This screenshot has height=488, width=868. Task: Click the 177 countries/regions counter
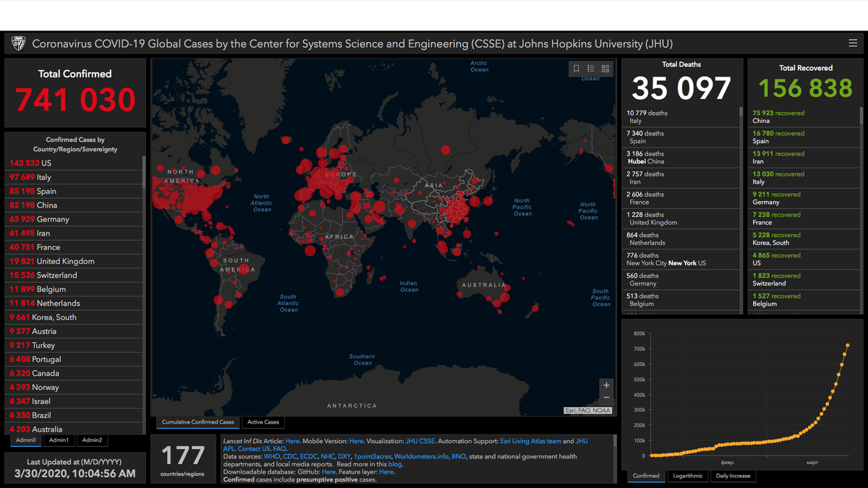pyautogui.click(x=182, y=459)
